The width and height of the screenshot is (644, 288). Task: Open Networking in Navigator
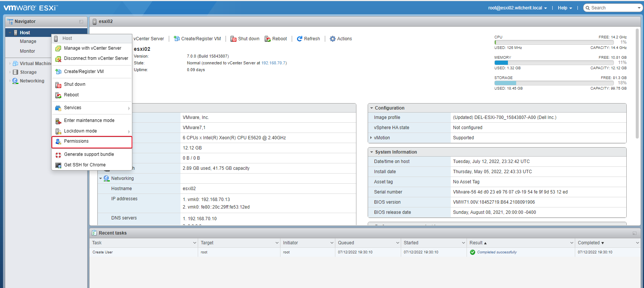click(32, 81)
